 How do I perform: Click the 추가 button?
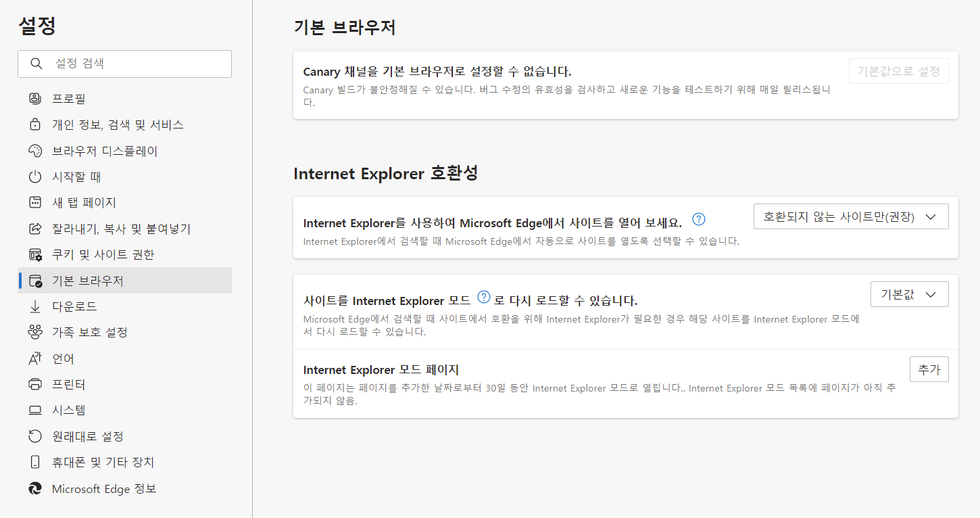click(929, 369)
